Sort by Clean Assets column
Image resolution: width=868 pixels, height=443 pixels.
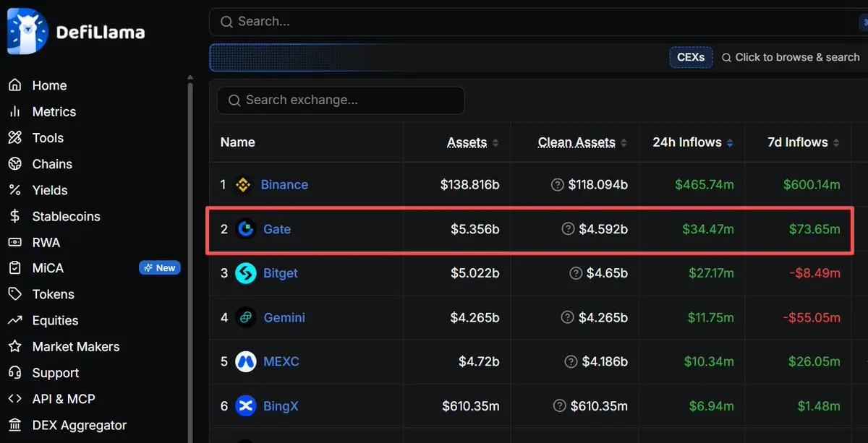[583, 142]
